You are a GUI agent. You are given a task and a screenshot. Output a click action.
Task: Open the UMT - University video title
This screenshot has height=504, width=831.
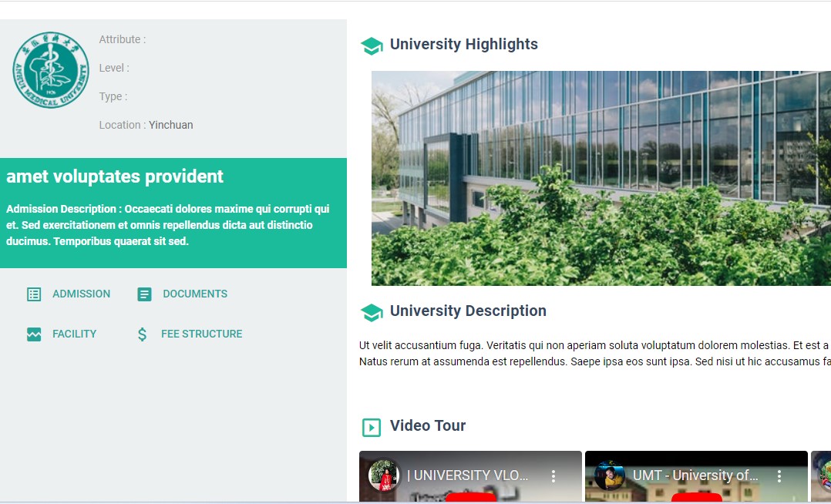point(695,475)
